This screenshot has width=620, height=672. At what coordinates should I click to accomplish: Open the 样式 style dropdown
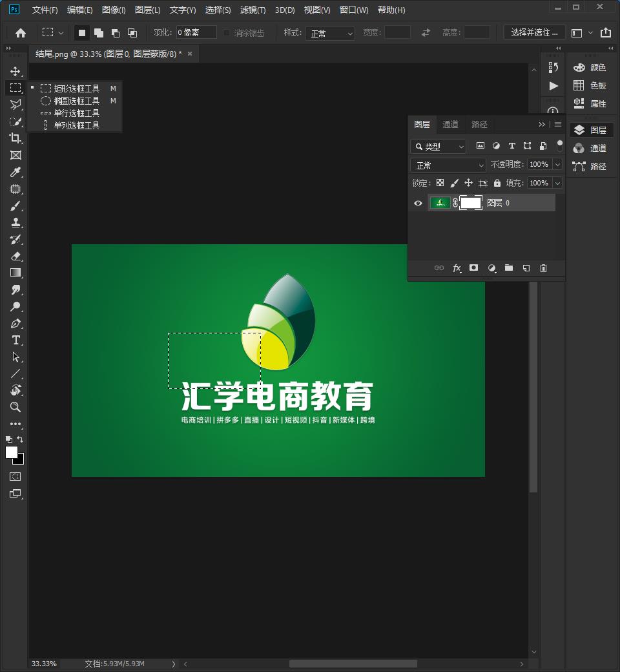click(330, 33)
